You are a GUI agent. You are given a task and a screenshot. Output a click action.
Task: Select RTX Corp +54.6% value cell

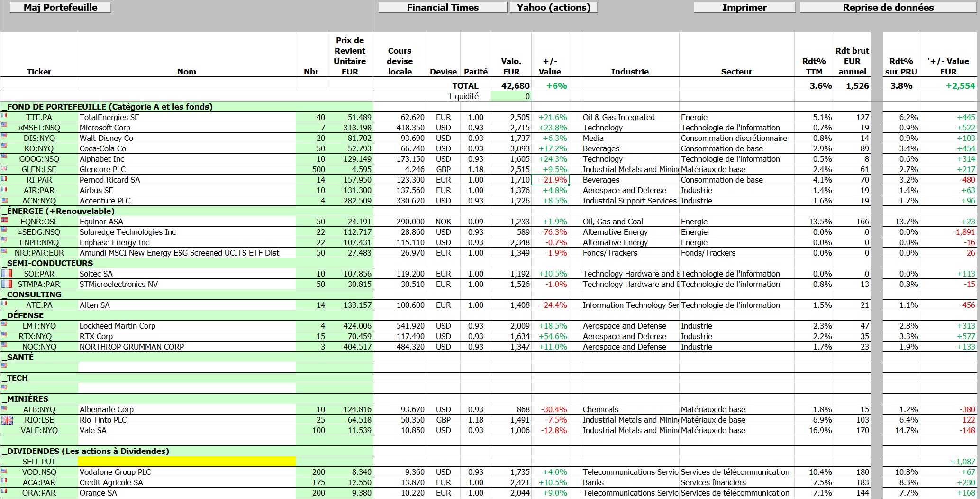coord(550,336)
